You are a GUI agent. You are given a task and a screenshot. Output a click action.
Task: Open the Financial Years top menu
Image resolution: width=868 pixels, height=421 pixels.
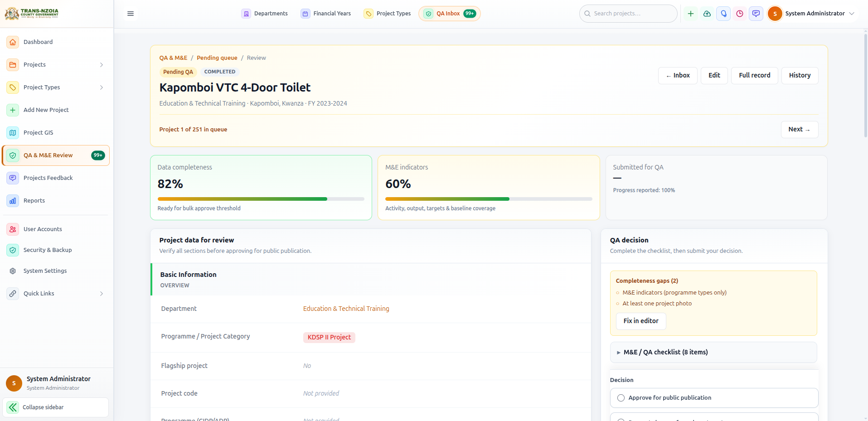click(x=326, y=14)
